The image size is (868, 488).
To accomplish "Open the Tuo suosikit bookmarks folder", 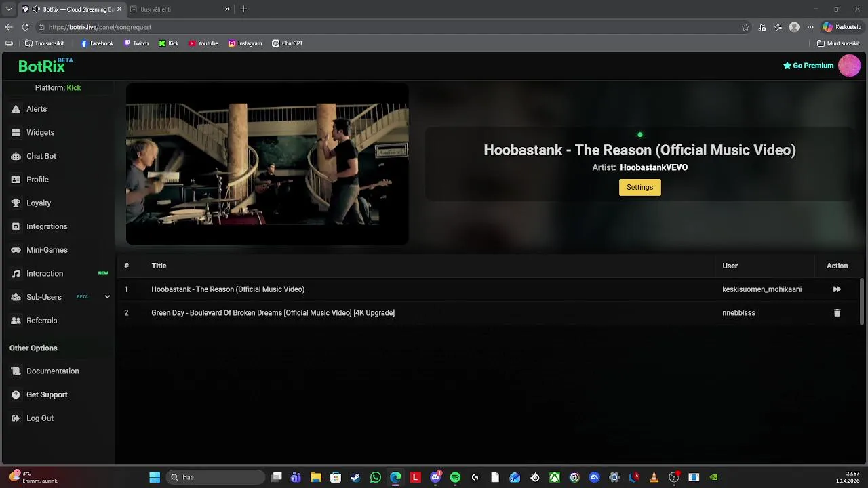I will pos(45,43).
